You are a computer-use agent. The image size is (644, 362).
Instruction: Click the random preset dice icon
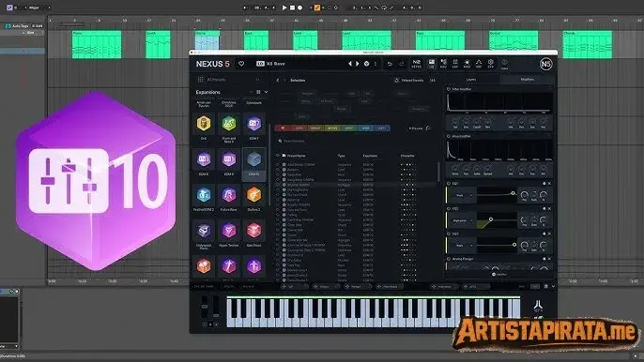coord(366,64)
